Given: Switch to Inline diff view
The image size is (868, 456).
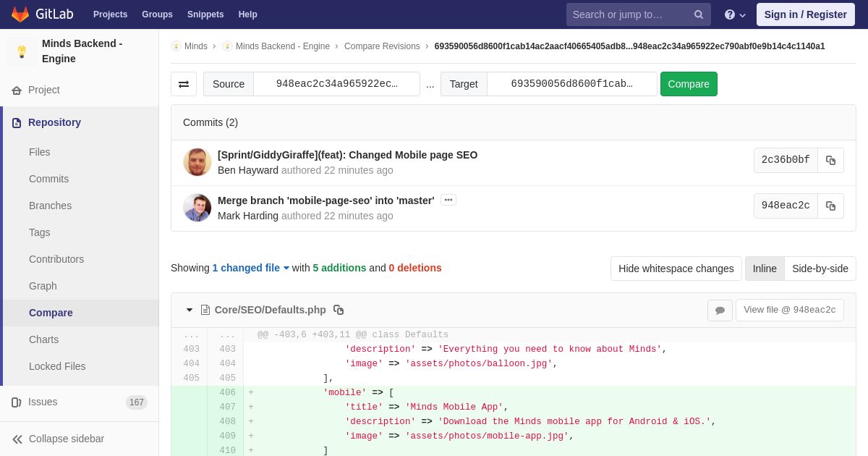Looking at the screenshot, I should coord(765,269).
